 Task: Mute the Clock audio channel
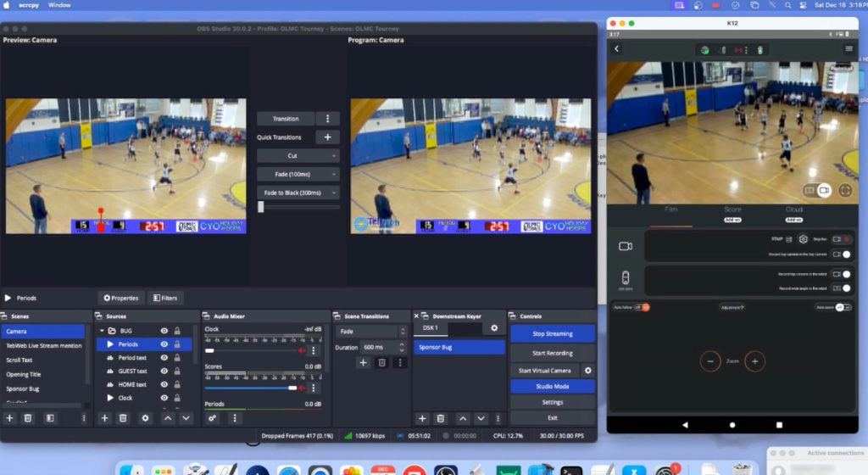300,350
